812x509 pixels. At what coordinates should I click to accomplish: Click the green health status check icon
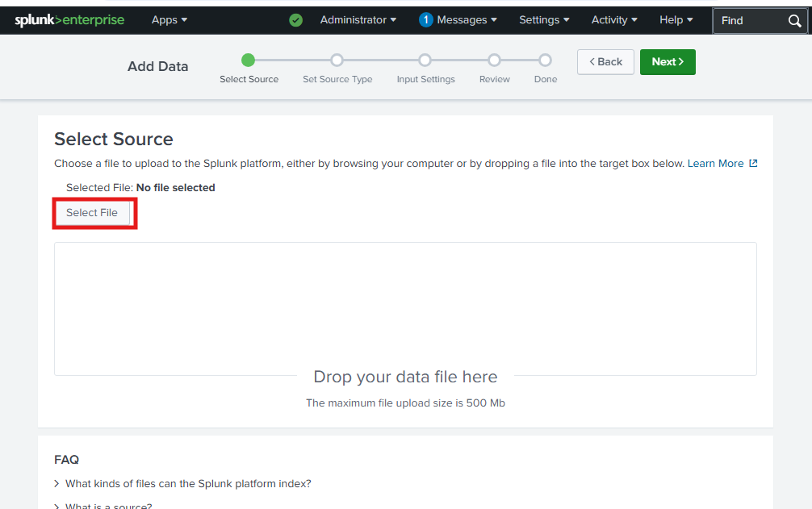(x=296, y=20)
